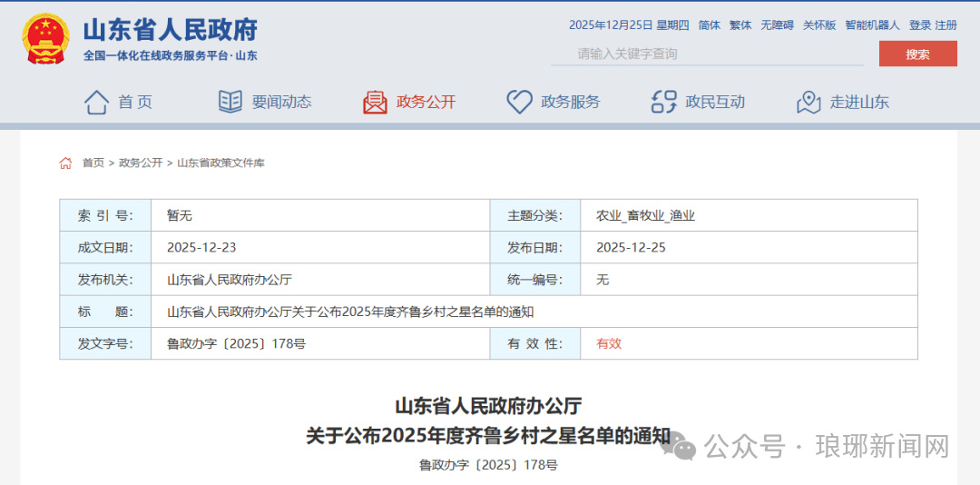Click the map pin icon for 走进山东
The width and height of the screenshot is (980, 485).
pos(808,102)
